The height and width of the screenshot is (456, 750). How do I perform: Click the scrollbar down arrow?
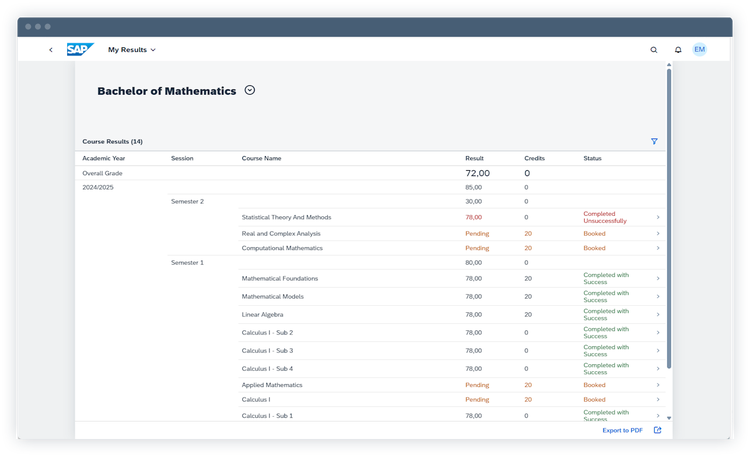point(669,418)
